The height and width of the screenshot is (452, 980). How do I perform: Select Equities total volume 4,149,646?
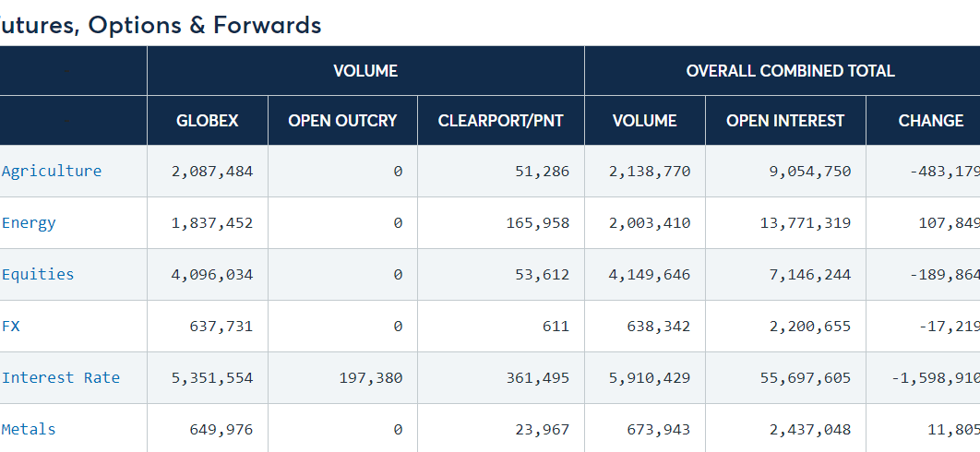(650, 274)
